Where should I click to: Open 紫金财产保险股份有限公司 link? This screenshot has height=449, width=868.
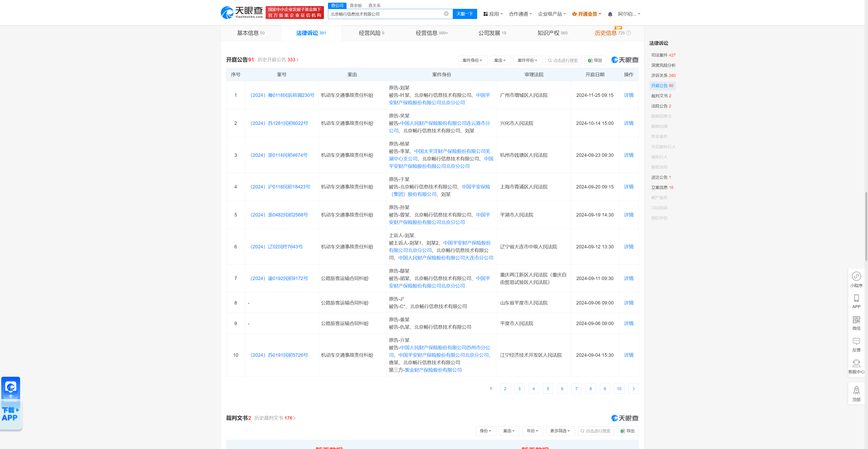[433, 370]
